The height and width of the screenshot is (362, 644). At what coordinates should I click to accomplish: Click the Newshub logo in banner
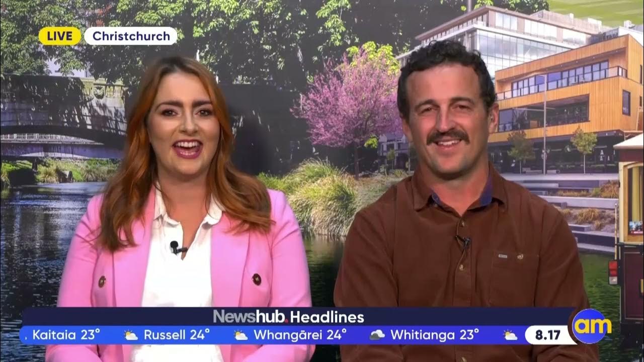tap(250, 317)
